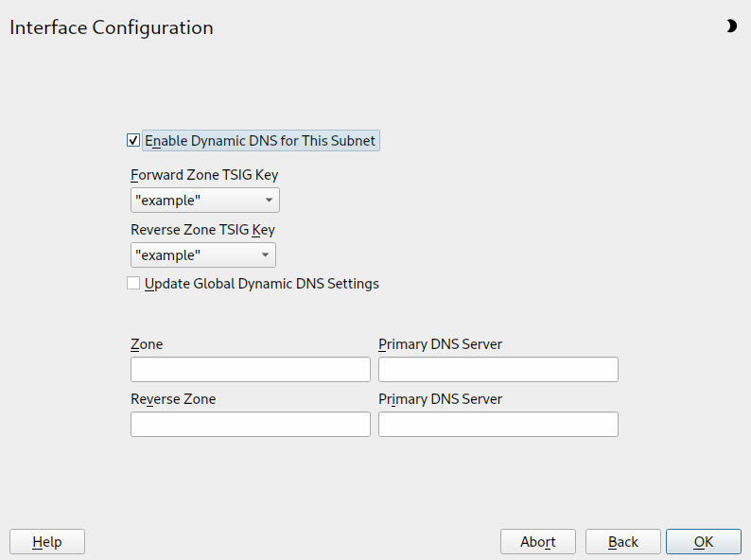This screenshot has width=751, height=560.
Task: Click the Reverse Zone TSIG Key label
Action: click(x=202, y=230)
